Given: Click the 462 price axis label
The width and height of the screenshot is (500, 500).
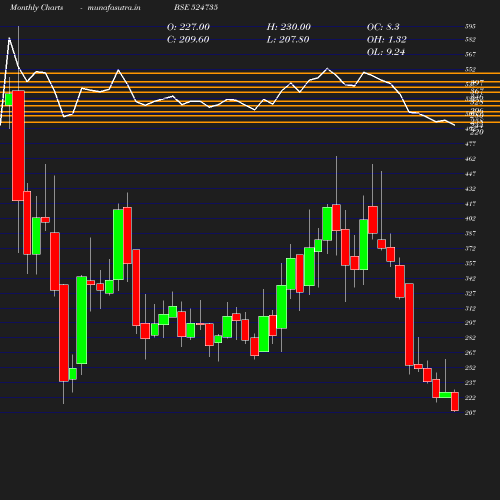Looking at the screenshot, I should 470,159.
